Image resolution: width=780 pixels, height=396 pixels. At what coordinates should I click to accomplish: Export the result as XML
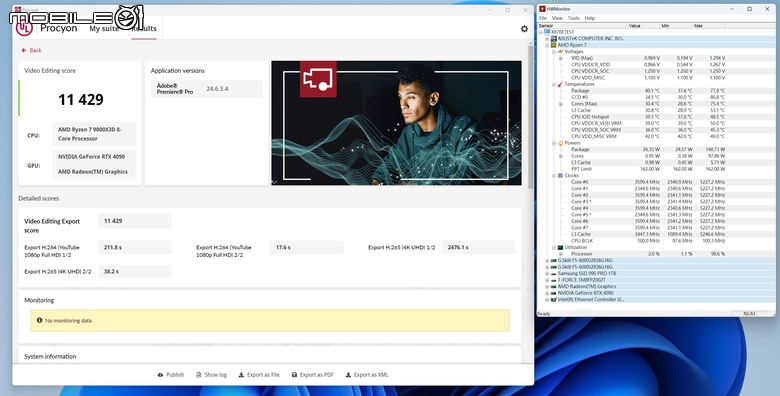pyautogui.click(x=367, y=375)
